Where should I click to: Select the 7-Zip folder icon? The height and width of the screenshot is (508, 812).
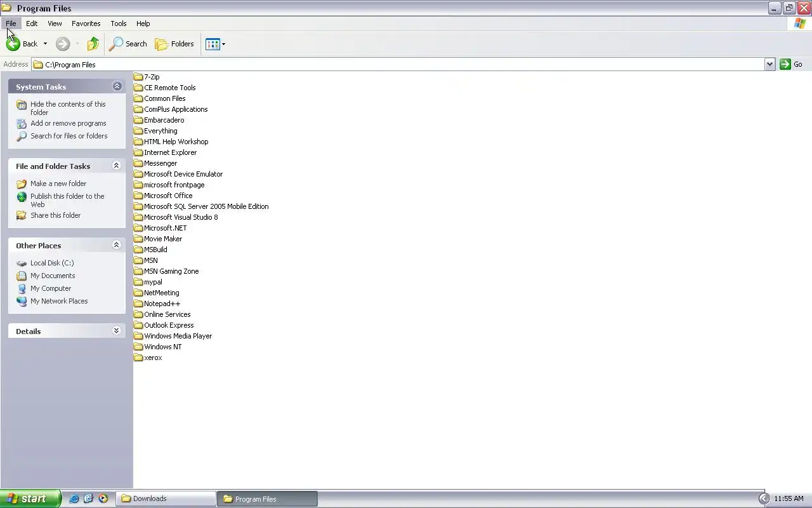pyautogui.click(x=138, y=77)
